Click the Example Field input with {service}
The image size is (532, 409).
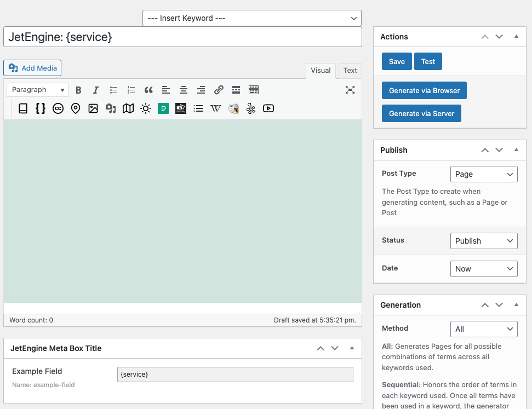235,375
